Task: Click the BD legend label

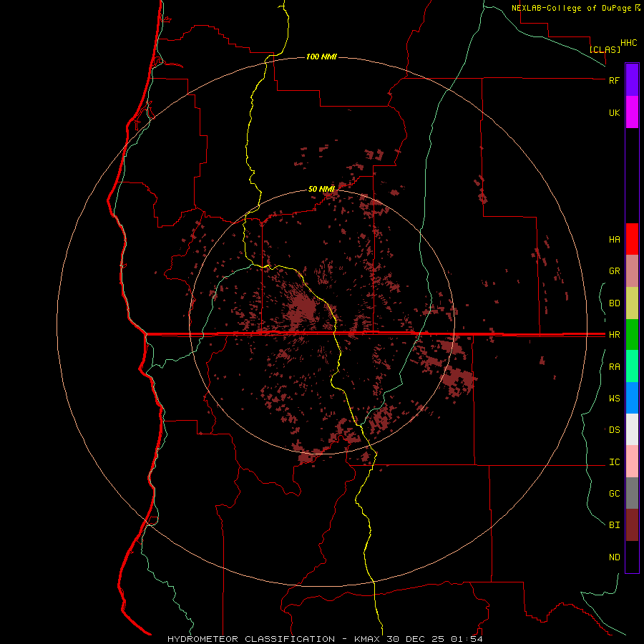Action: (614, 303)
